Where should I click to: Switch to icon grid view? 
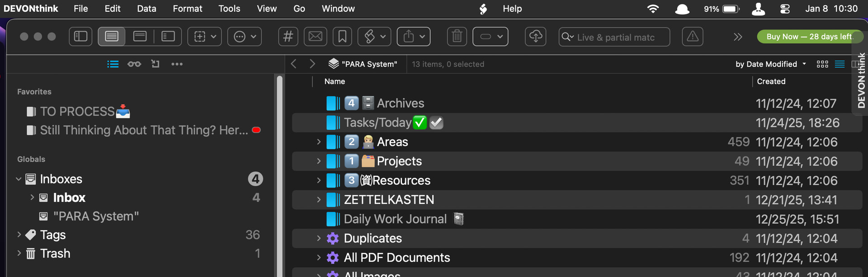point(822,64)
